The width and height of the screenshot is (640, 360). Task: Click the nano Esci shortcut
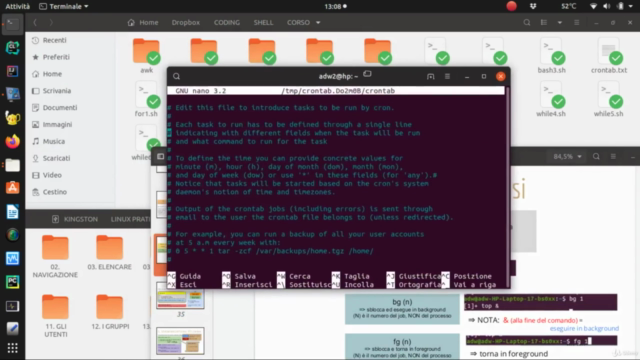pyautogui.click(x=182, y=285)
